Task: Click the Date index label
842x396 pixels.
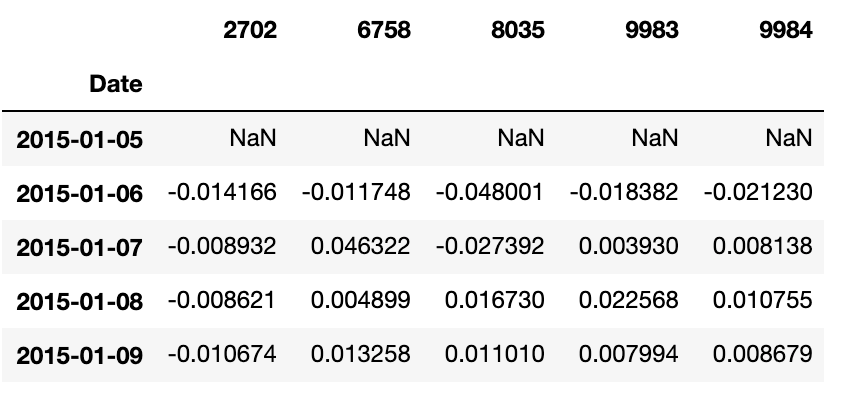Action: (115, 84)
